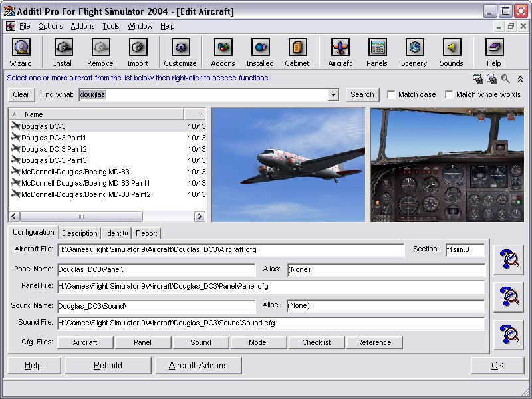
Task: Open the File menu
Action: point(25,26)
